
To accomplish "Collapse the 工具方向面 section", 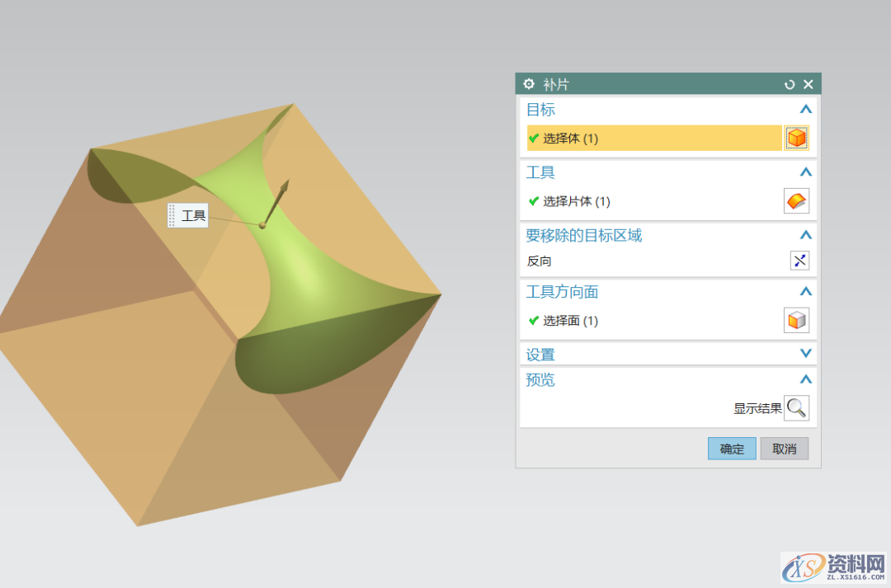I will (x=806, y=291).
